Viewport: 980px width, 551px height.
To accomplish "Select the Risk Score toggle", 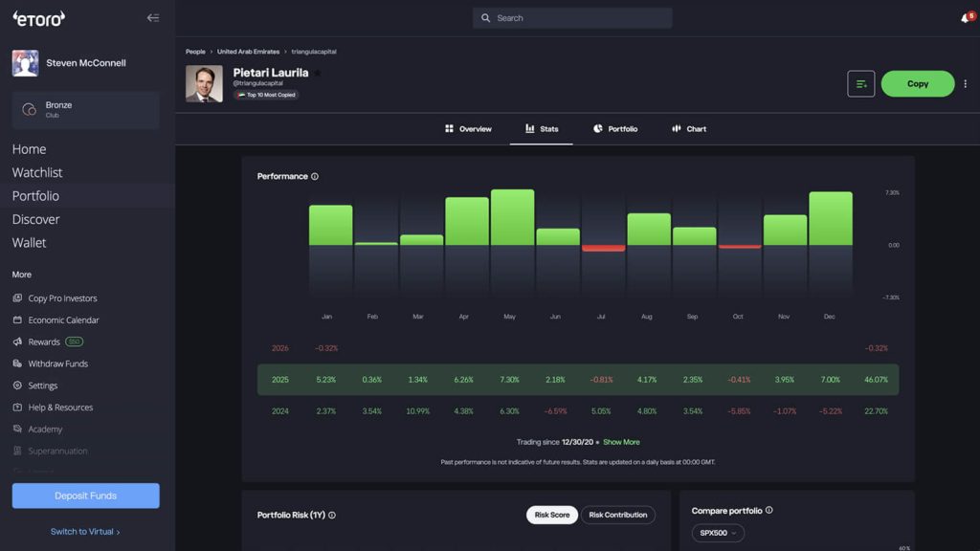I will coord(552,515).
